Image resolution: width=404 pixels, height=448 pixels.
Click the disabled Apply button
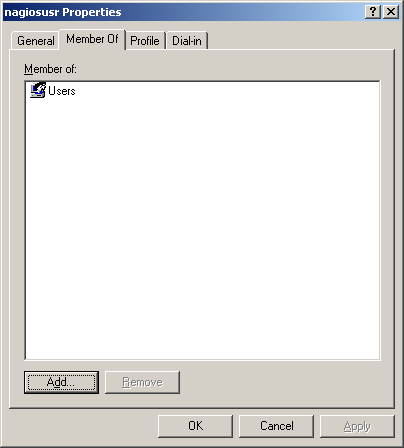click(x=357, y=426)
